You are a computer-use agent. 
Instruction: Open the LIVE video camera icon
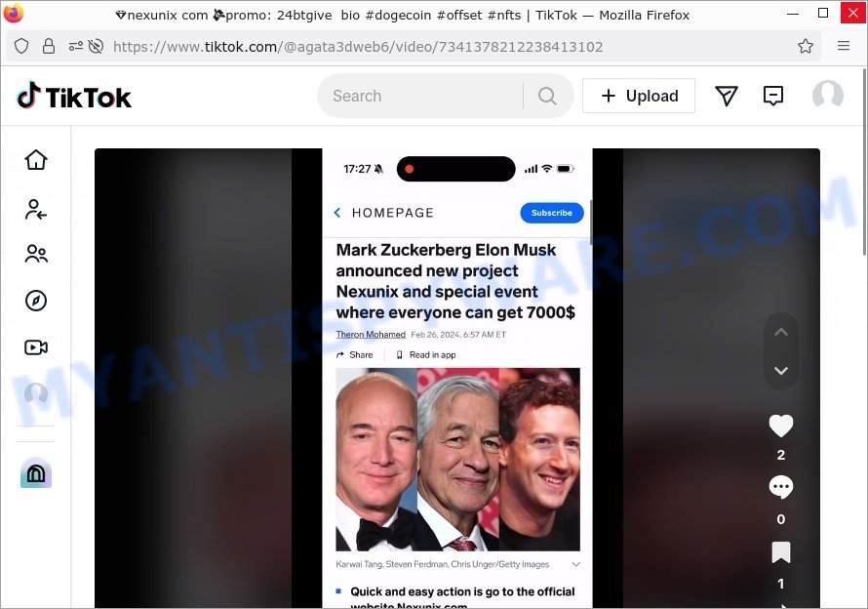[36, 347]
